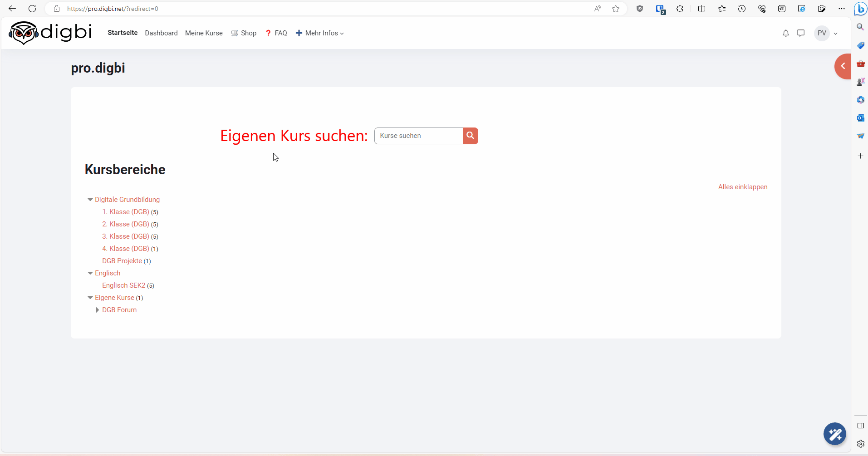Select Dashboard in the navigation
868x456 pixels.
click(x=161, y=33)
